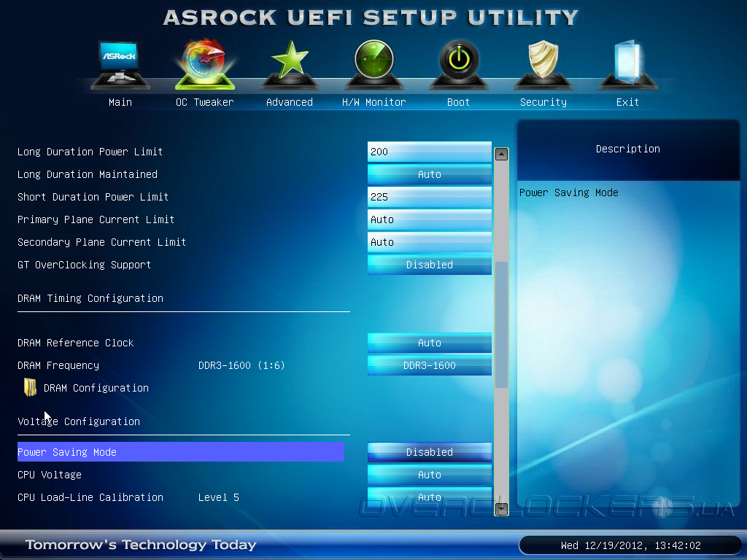
Task: Switch to the Main tab label
Action: click(x=120, y=102)
